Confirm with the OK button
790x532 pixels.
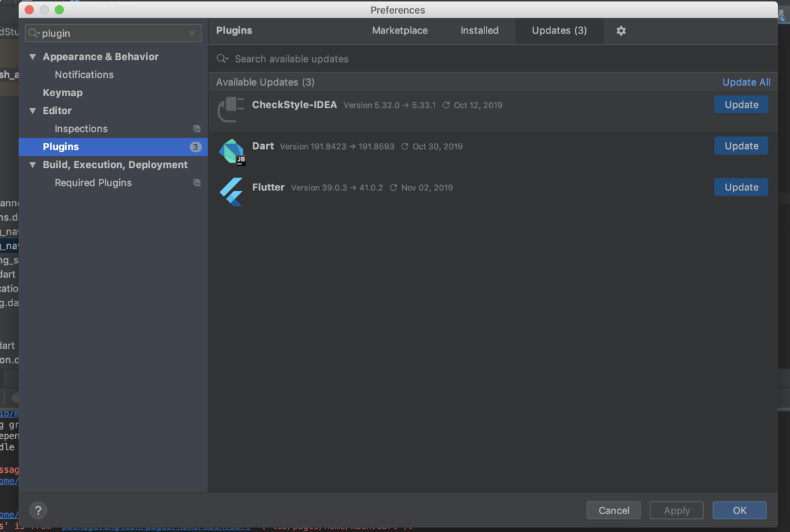pyautogui.click(x=740, y=510)
